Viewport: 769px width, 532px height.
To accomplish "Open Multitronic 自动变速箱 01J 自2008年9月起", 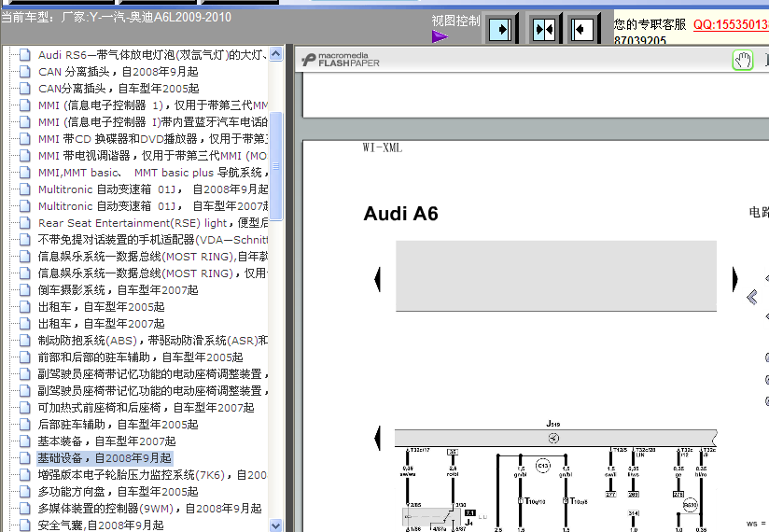I will click(x=152, y=189).
